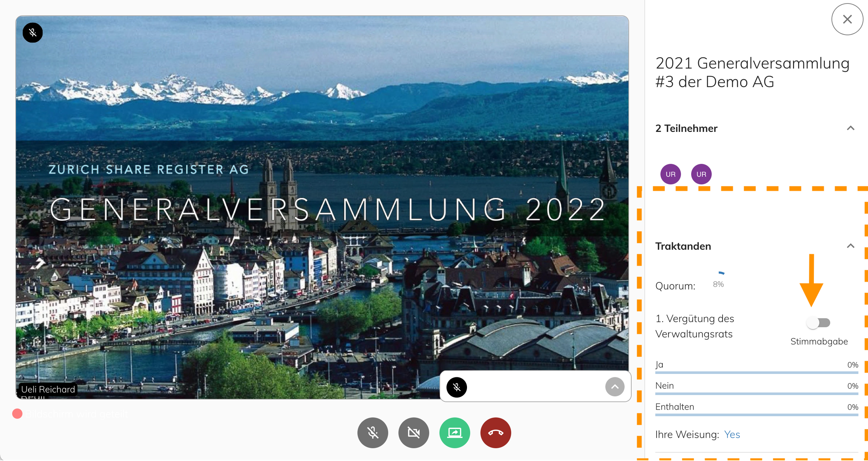Image resolution: width=868 pixels, height=461 pixels.
Task: Click the Ueli Reichard name label
Action: pyautogui.click(x=48, y=389)
